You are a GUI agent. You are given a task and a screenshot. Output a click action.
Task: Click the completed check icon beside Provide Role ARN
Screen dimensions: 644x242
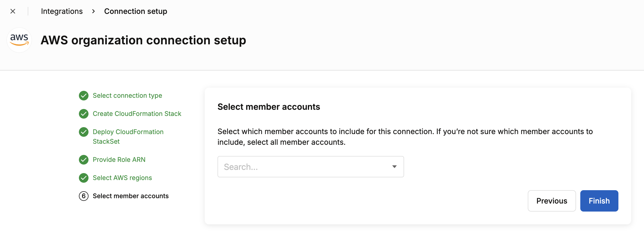(x=84, y=160)
